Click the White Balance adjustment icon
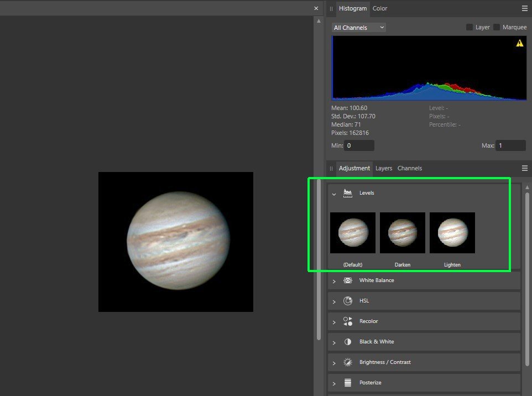 pos(348,280)
